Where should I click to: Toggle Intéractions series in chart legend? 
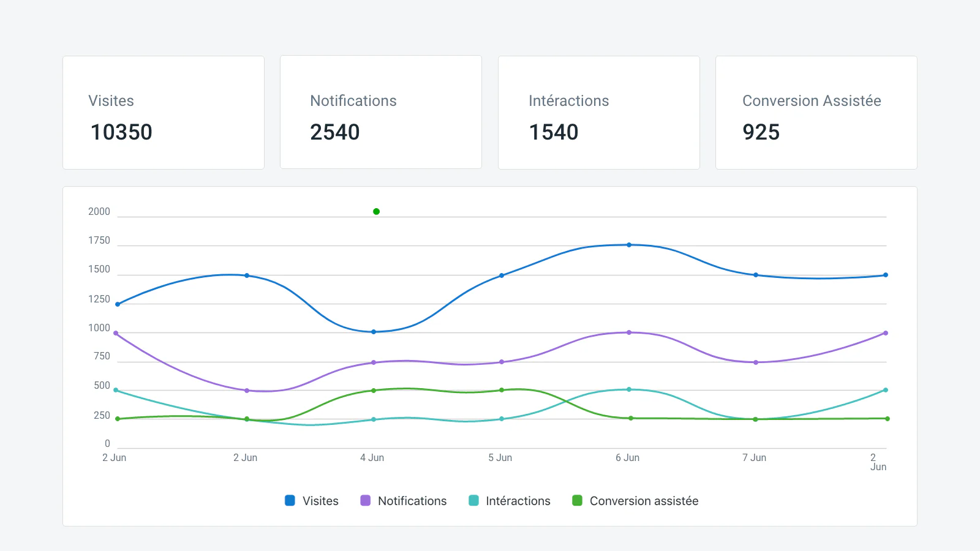point(510,501)
